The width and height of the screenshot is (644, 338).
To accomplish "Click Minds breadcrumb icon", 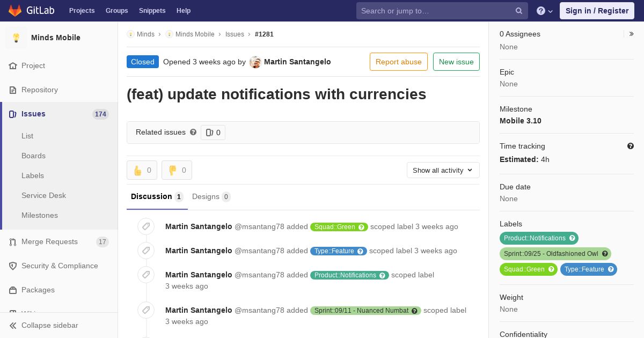I will coord(130,34).
